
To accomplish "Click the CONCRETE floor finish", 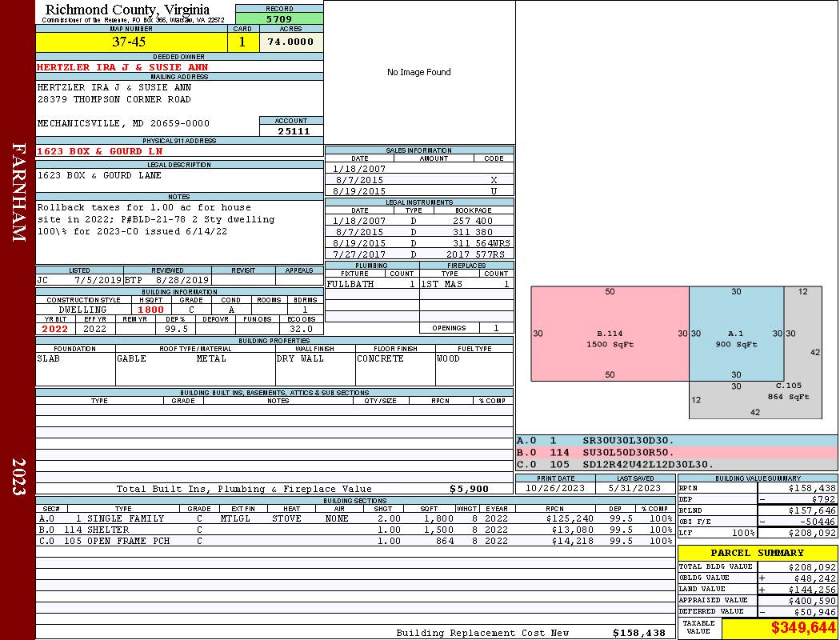I will (x=380, y=359).
